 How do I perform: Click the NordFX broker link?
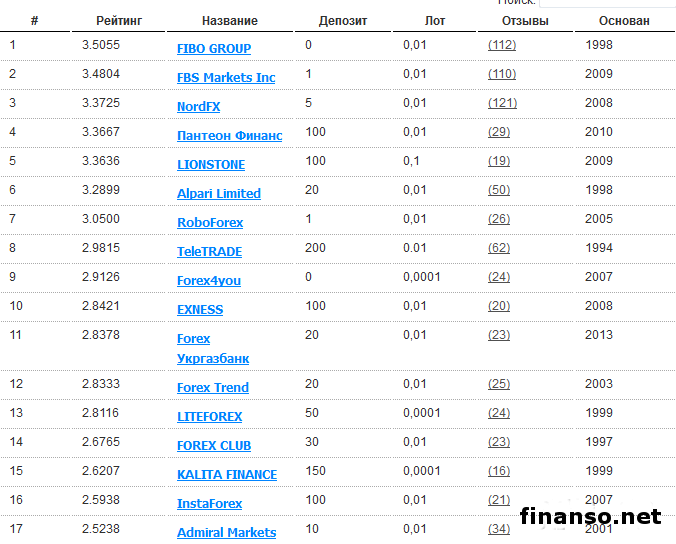coord(198,106)
